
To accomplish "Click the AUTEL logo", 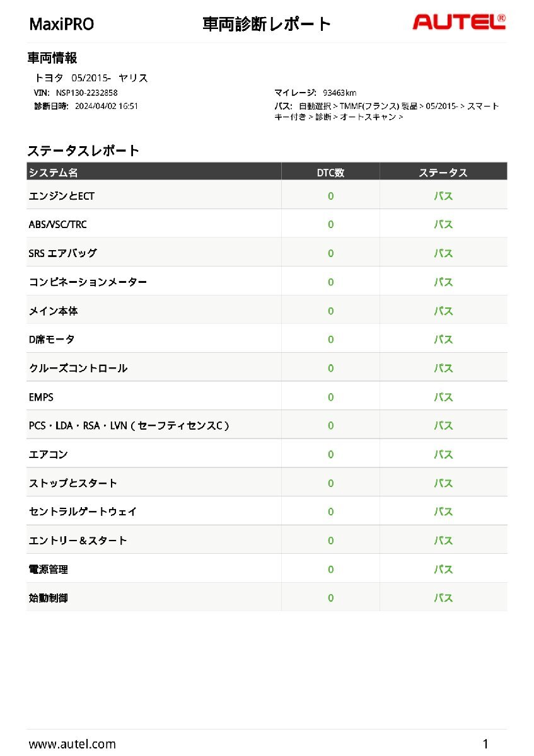I will (x=458, y=23).
